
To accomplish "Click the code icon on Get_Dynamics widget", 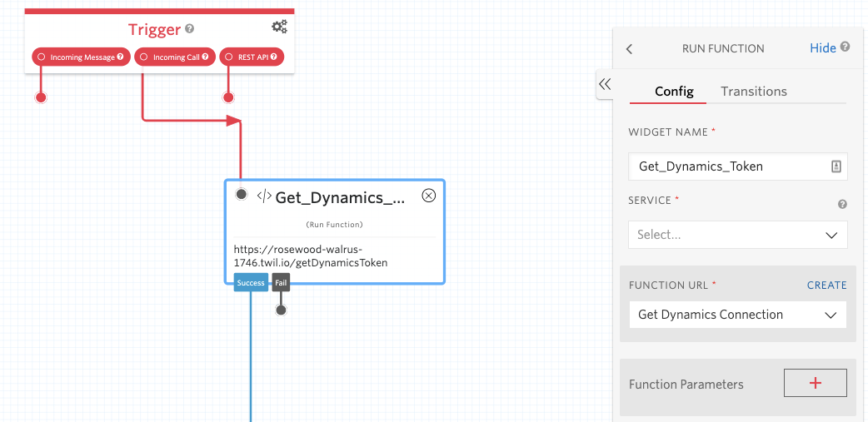I will click(x=264, y=196).
